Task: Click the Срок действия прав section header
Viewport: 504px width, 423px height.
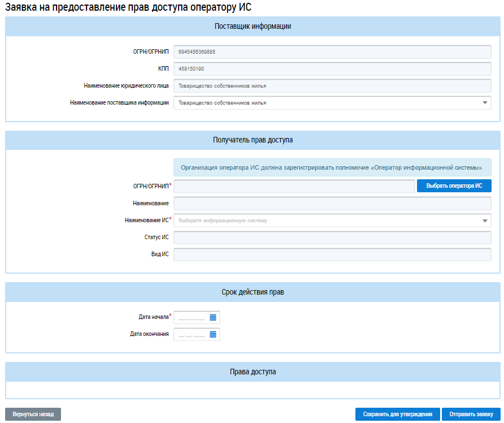Action: pos(252,292)
